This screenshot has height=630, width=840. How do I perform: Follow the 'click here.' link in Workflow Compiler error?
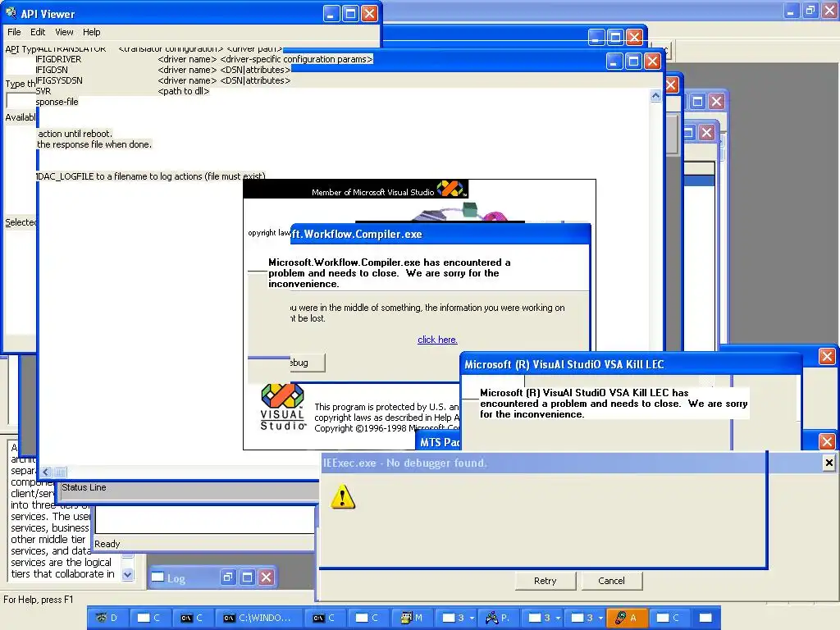437,340
